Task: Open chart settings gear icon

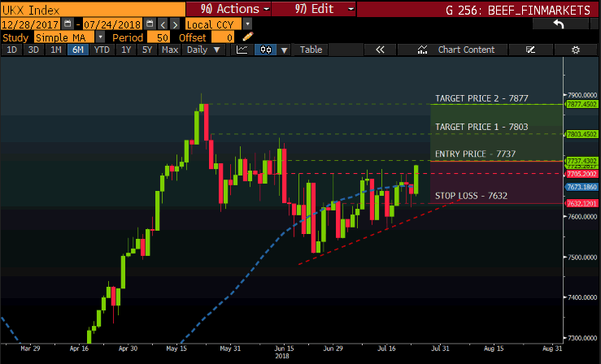Action: click(576, 50)
